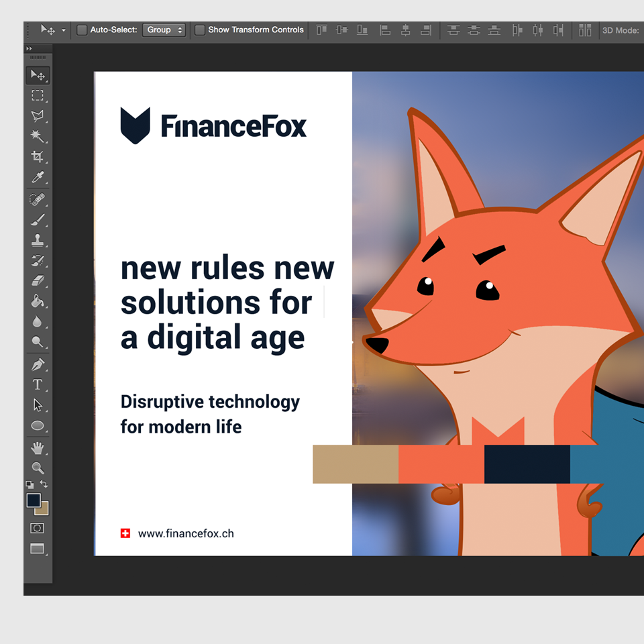Reset default foreground and background colors
644x644 pixels.
(x=30, y=484)
